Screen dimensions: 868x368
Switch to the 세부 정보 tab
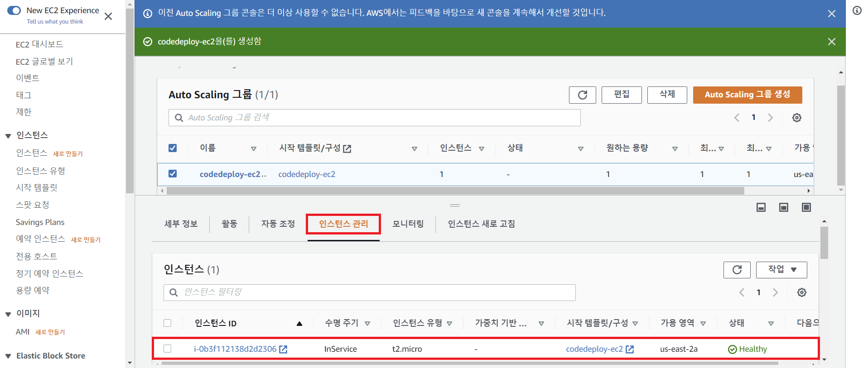[x=181, y=224]
